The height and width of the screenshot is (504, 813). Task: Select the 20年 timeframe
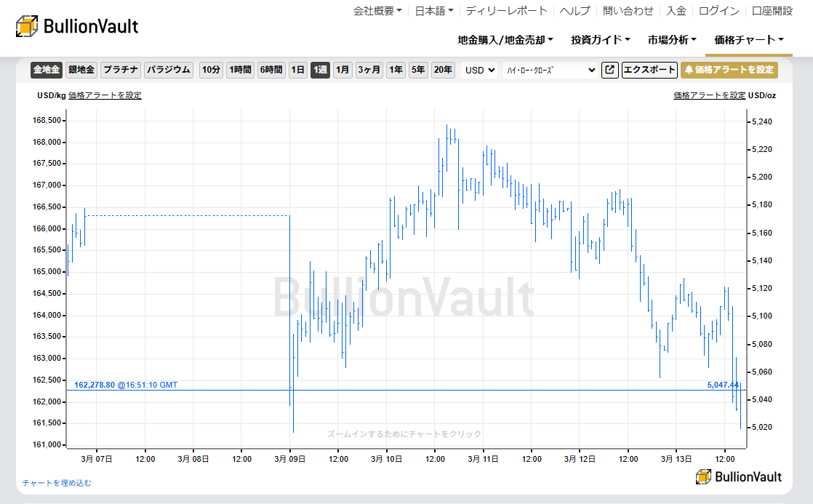[x=444, y=70]
